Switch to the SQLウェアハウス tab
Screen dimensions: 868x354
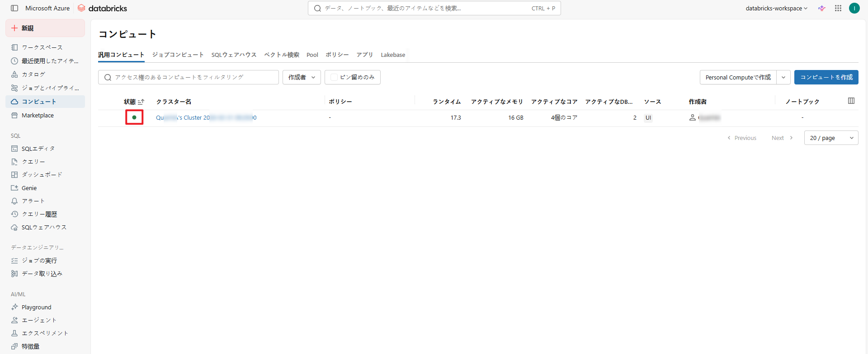pyautogui.click(x=234, y=55)
